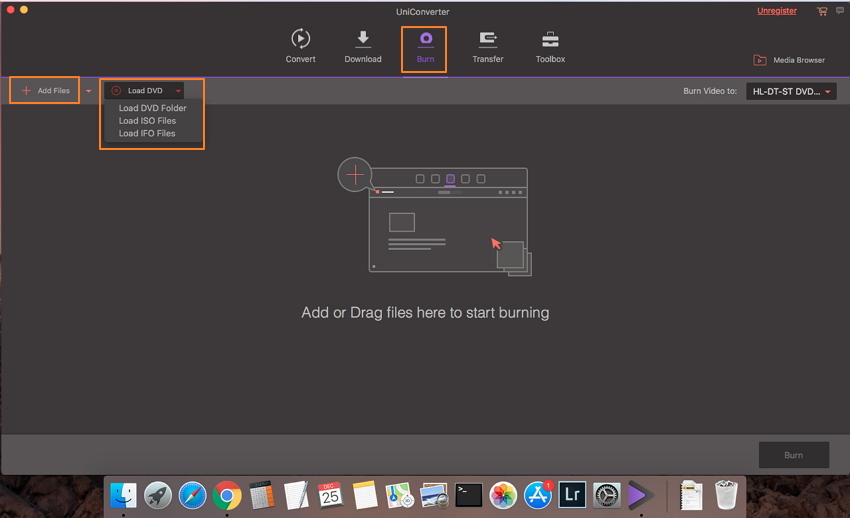Click the Add Files button

click(x=45, y=90)
